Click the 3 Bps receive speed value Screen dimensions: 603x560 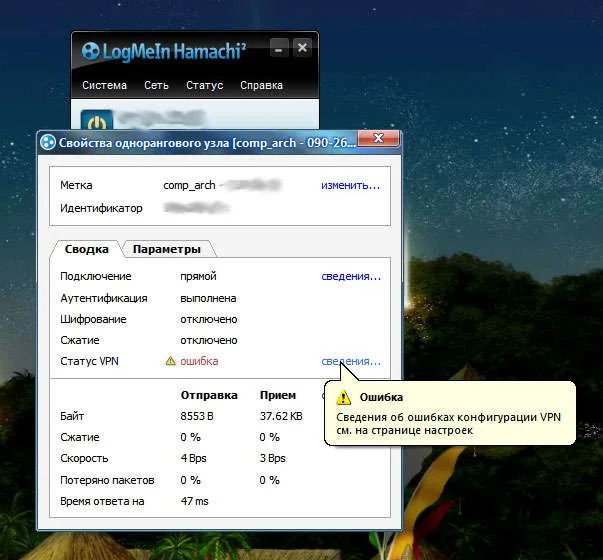click(x=272, y=458)
